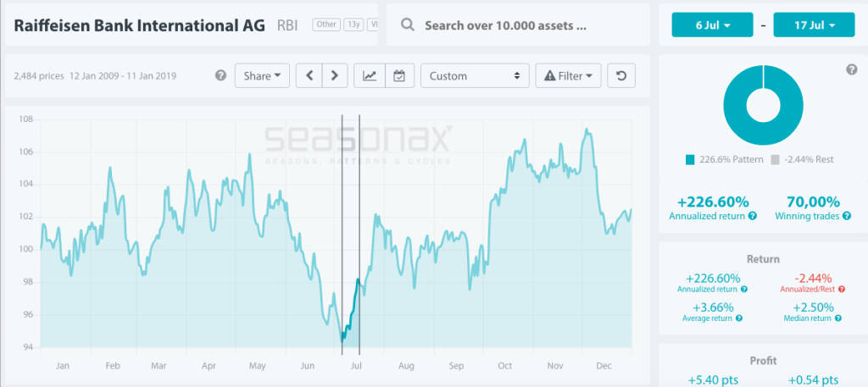Focus the asset search field
This screenshot has width=868, height=387.
[517, 25]
